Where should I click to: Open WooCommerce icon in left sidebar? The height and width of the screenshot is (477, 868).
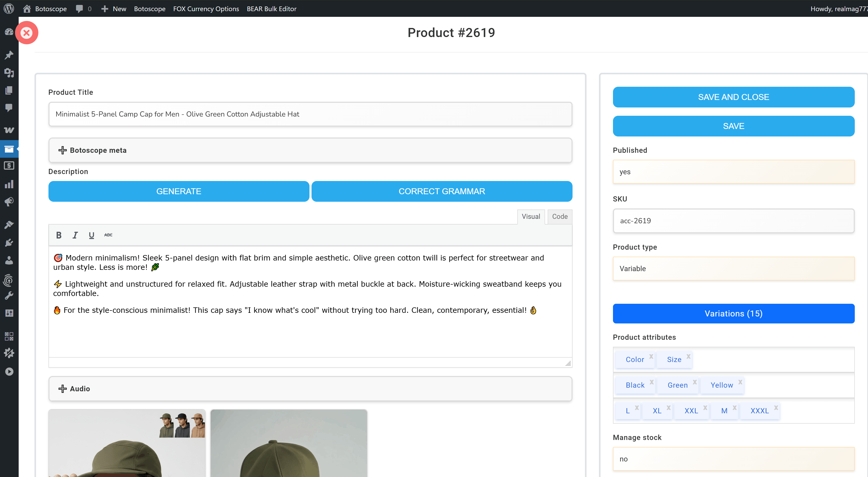[9, 130]
